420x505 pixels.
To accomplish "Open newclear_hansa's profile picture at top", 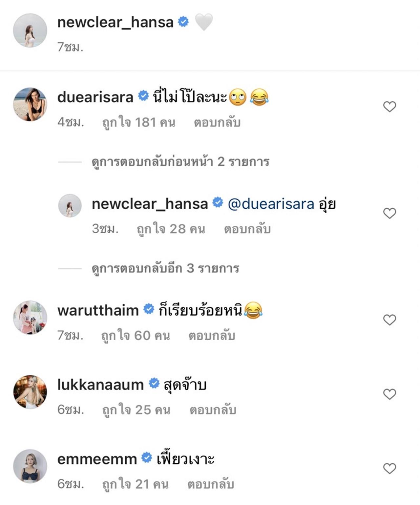I will click(30, 30).
